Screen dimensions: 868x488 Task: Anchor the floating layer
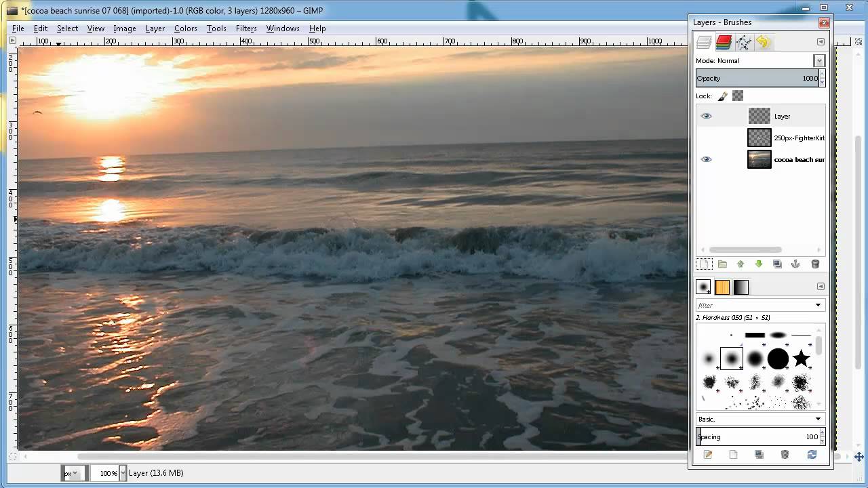coord(795,264)
